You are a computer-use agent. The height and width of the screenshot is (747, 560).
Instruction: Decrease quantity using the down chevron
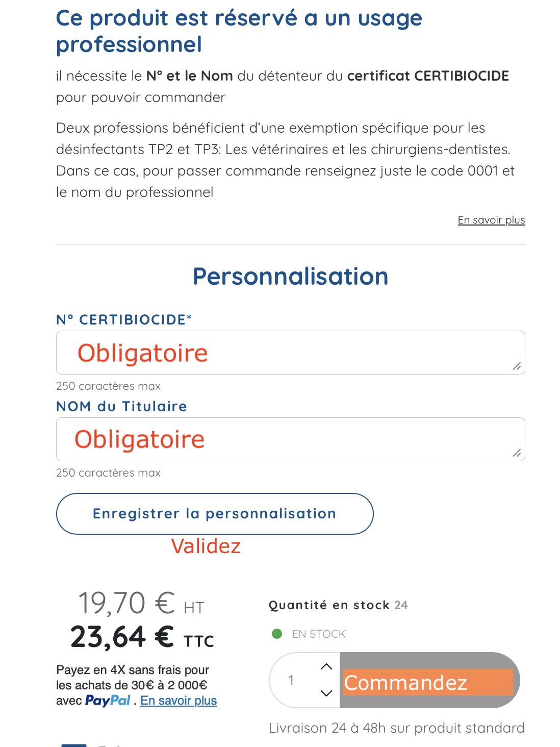tap(326, 694)
